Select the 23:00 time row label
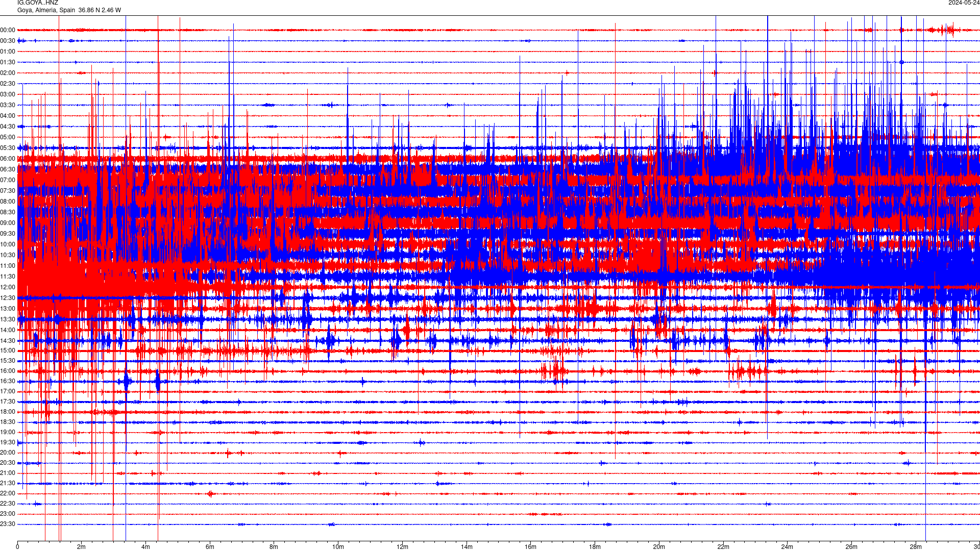The height and width of the screenshot is (551, 980). tap(8, 514)
